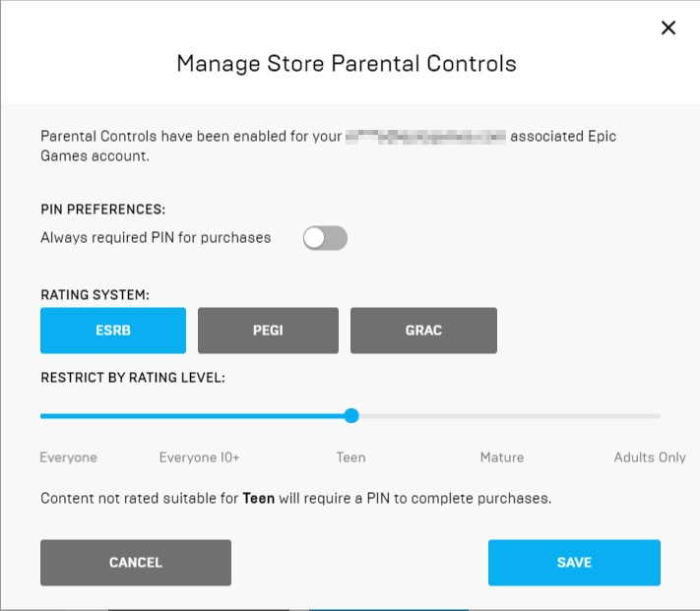Click the 'Always required PIN for purchases' label
The height and width of the screenshot is (611, 700).
point(156,238)
